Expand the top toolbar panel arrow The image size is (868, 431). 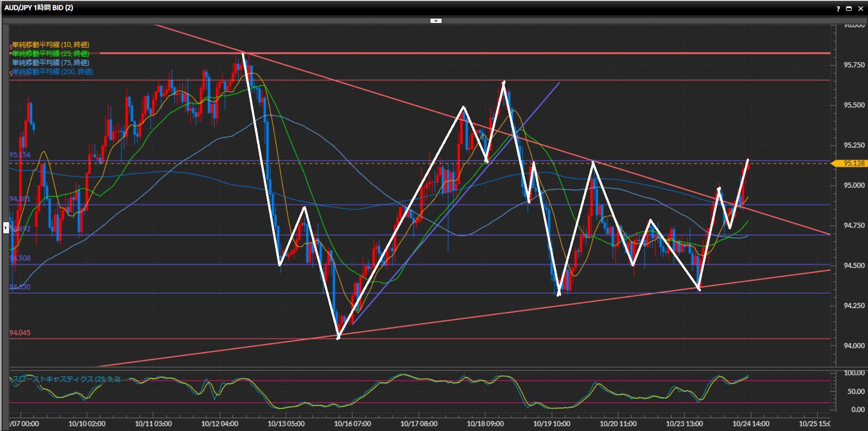[x=435, y=21]
